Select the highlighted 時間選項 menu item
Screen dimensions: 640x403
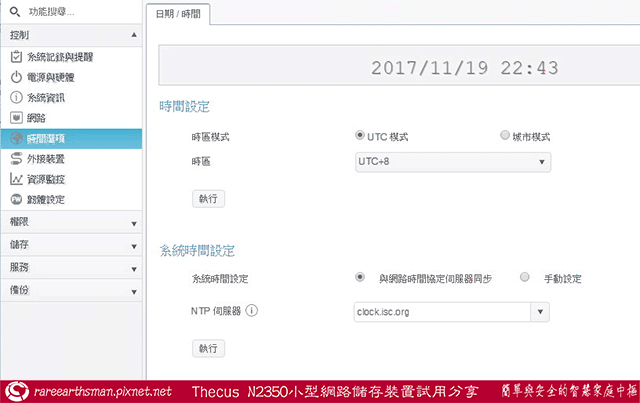click(71, 138)
